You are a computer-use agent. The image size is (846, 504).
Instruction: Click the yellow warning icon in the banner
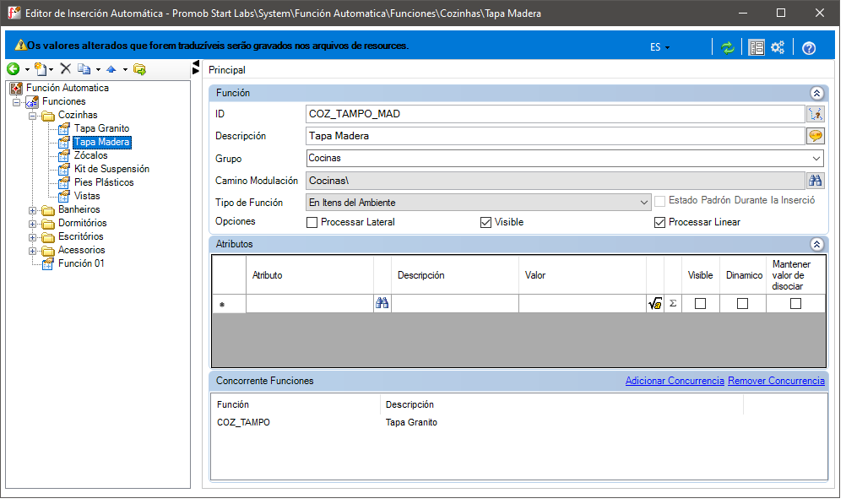(20, 46)
